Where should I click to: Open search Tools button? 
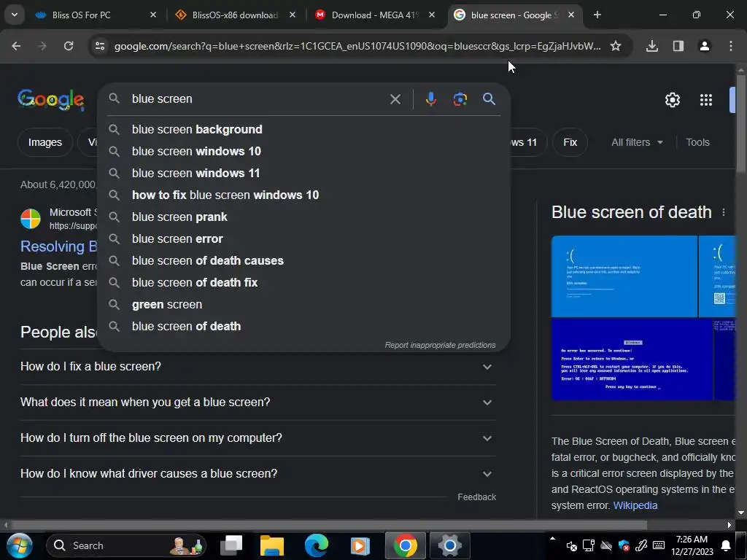coord(697,142)
